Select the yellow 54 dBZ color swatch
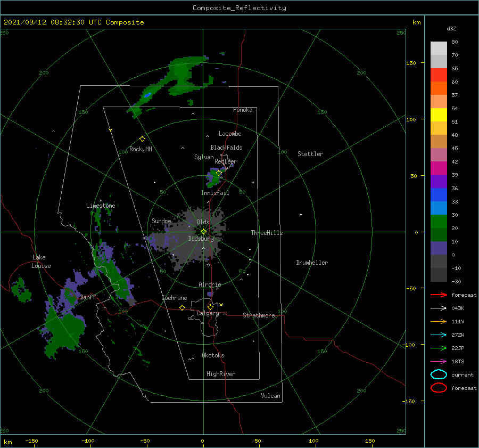 pyautogui.click(x=439, y=115)
